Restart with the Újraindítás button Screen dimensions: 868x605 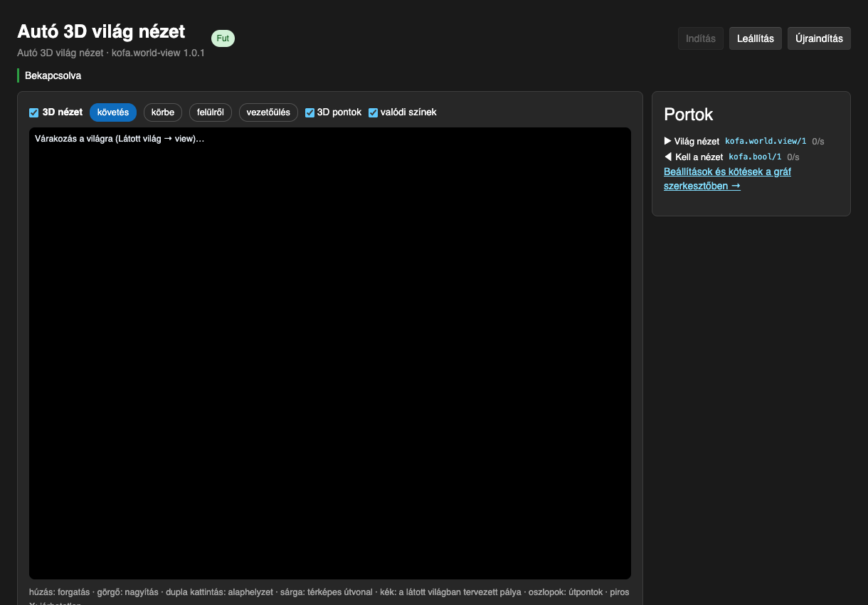[819, 38]
